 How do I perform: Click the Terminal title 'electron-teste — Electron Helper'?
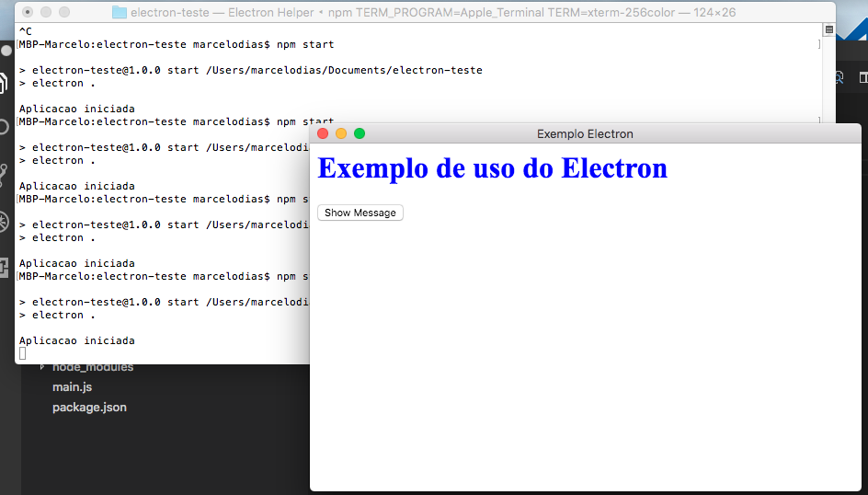(x=222, y=12)
